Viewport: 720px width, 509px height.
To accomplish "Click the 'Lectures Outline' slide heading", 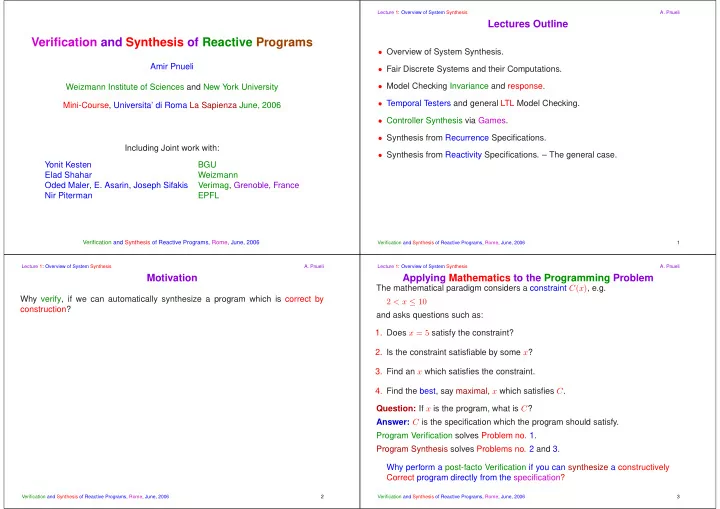I will tap(528, 24).
